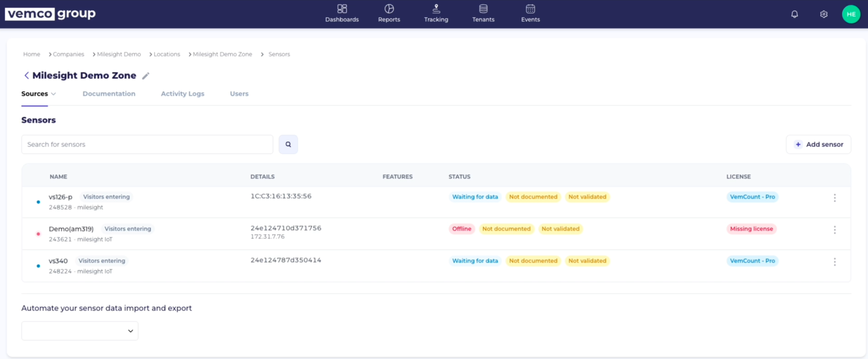Open the notifications bell
Screen dimensions: 868x359
point(795,14)
